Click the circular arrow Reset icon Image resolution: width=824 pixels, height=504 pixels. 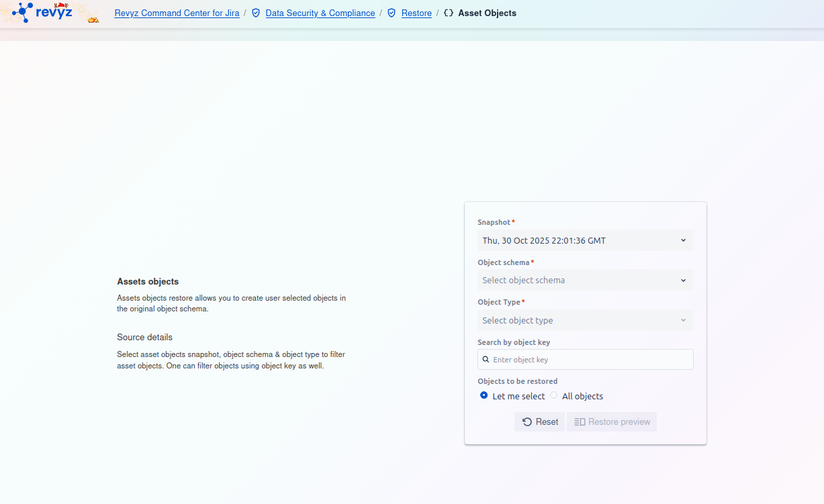point(527,422)
